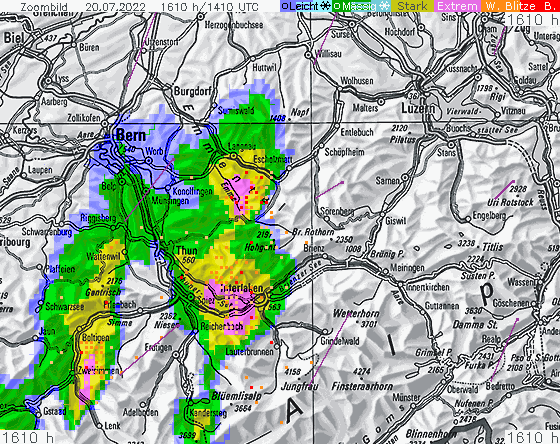Click the Napf label

tap(300, 113)
